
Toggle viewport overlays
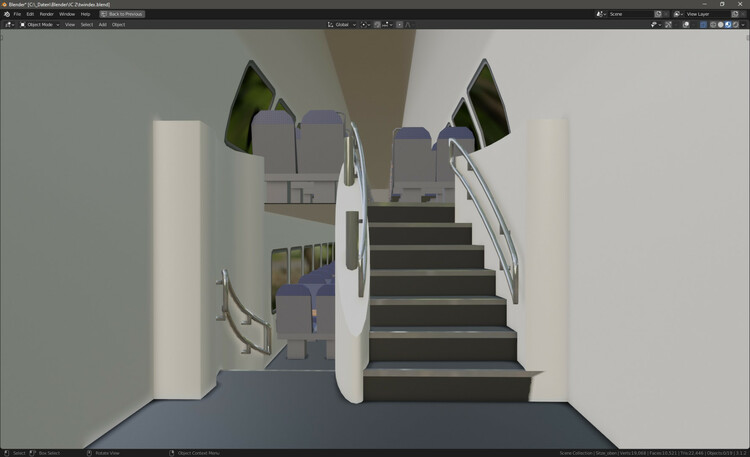tap(686, 25)
